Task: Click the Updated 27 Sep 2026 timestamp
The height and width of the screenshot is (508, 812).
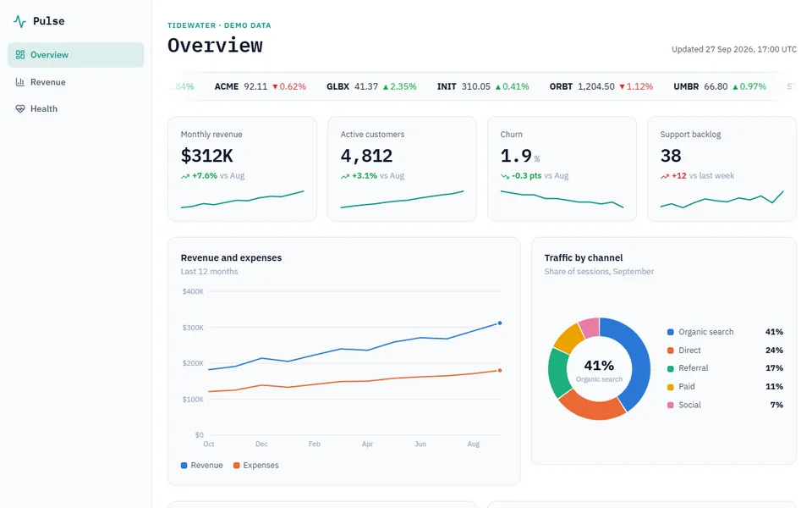Action: pos(734,49)
